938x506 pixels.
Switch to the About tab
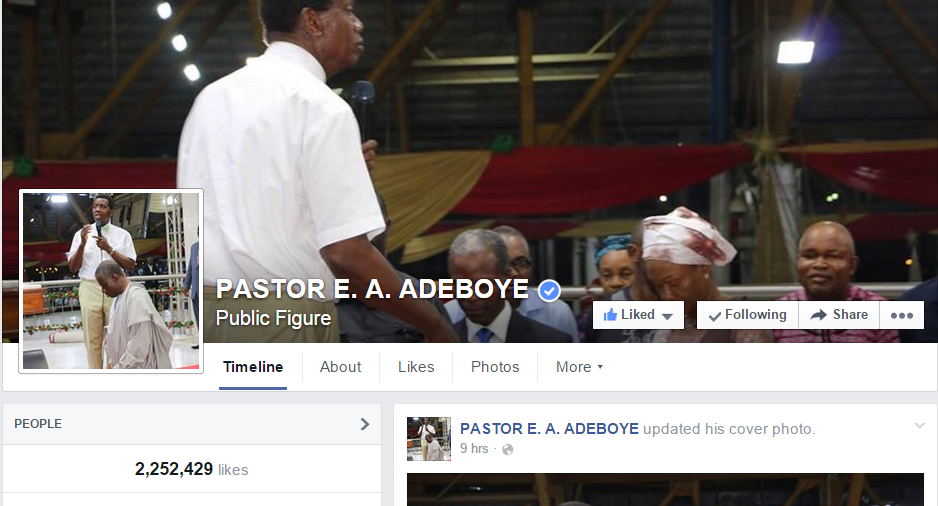[x=340, y=367]
